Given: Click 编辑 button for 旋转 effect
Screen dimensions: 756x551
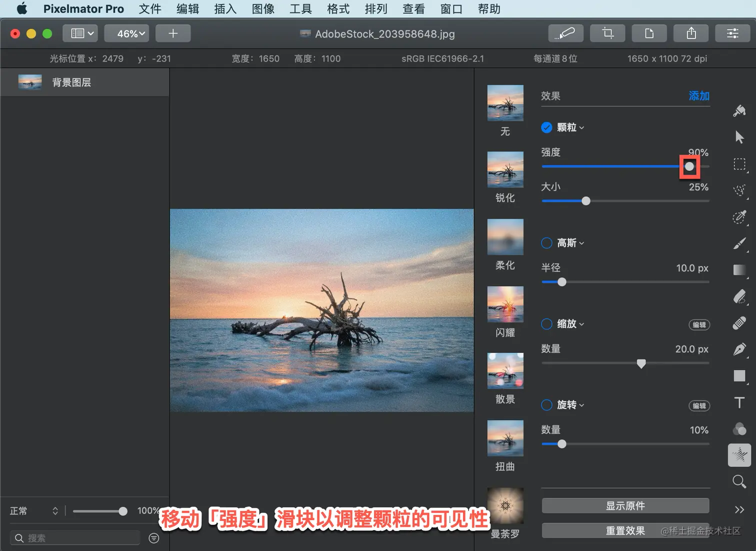Looking at the screenshot, I should pos(699,406).
